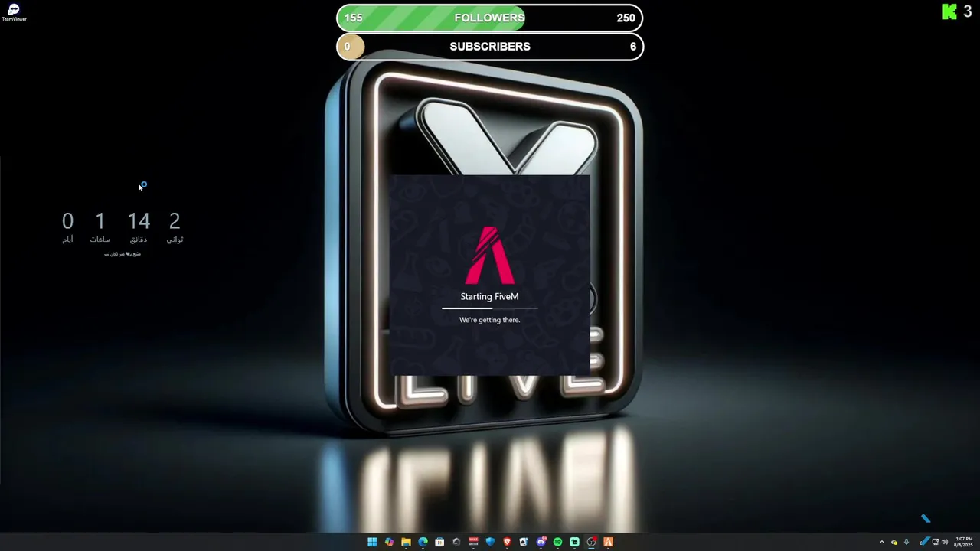
Task: Click the followers goal number 250
Action: 626,18
